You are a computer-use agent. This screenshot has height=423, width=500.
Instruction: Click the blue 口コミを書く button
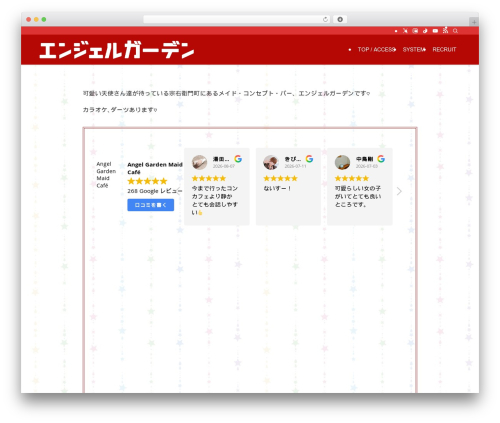click(151, 205)
